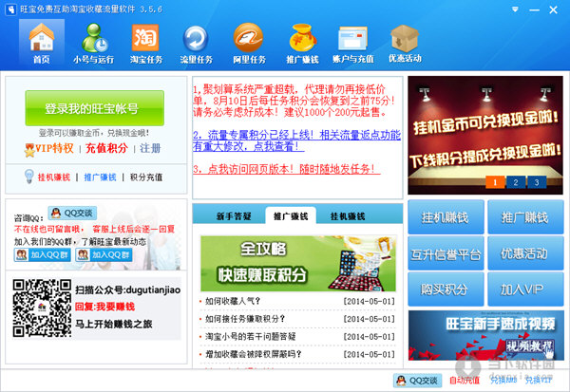Click 优惠活动 blue tile button
Screen dimensions: 570x392
(x=525, y=253)
